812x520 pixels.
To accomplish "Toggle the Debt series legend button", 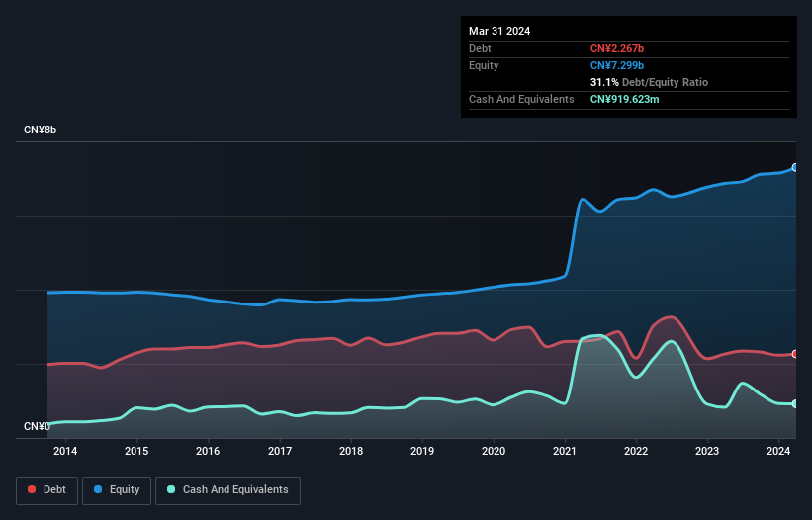I will coord(47,490).
